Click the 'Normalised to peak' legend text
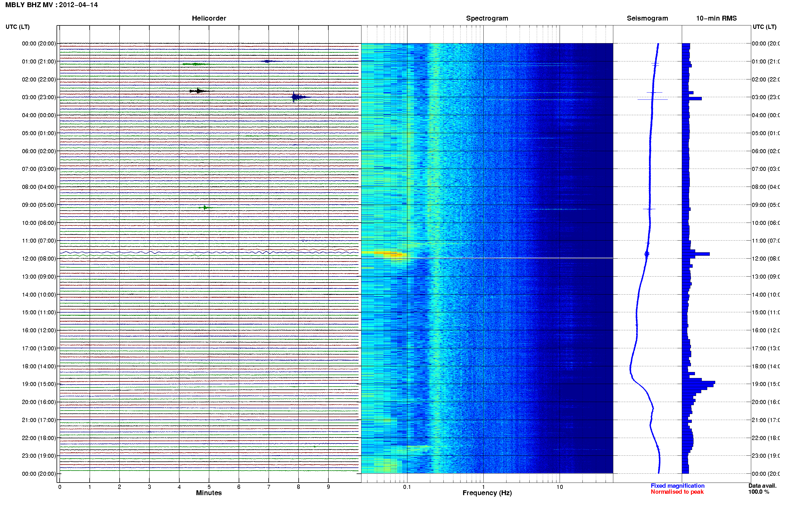This screenshot has height=508, width=812. coord(677,492)
